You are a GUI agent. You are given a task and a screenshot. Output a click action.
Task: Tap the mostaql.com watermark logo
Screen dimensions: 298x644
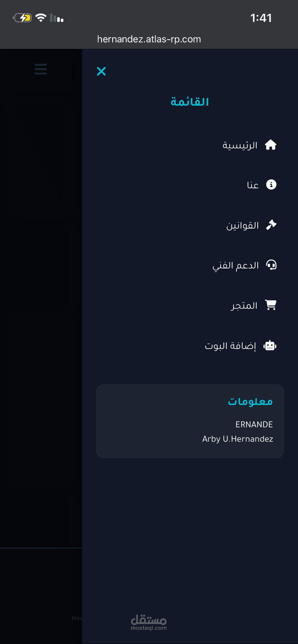pyautogui.click(x=149, y=622)
